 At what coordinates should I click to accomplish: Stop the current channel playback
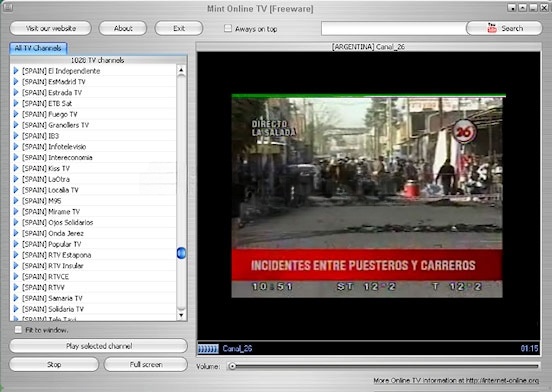click(54, 365)
